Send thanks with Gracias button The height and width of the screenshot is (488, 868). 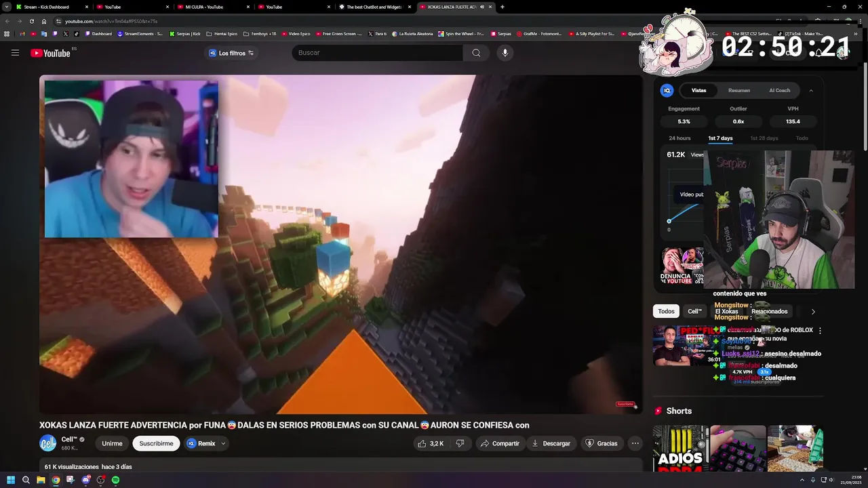point(601,443)
